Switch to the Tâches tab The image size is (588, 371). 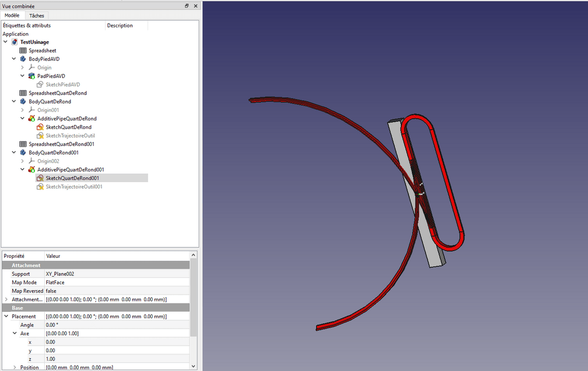(37, 16)
